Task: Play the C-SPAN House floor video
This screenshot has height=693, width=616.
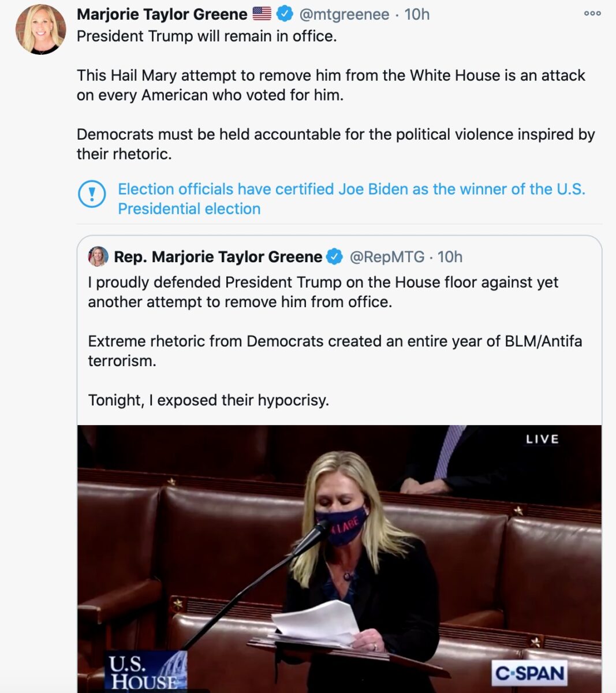Action: [x=339, y=559]
